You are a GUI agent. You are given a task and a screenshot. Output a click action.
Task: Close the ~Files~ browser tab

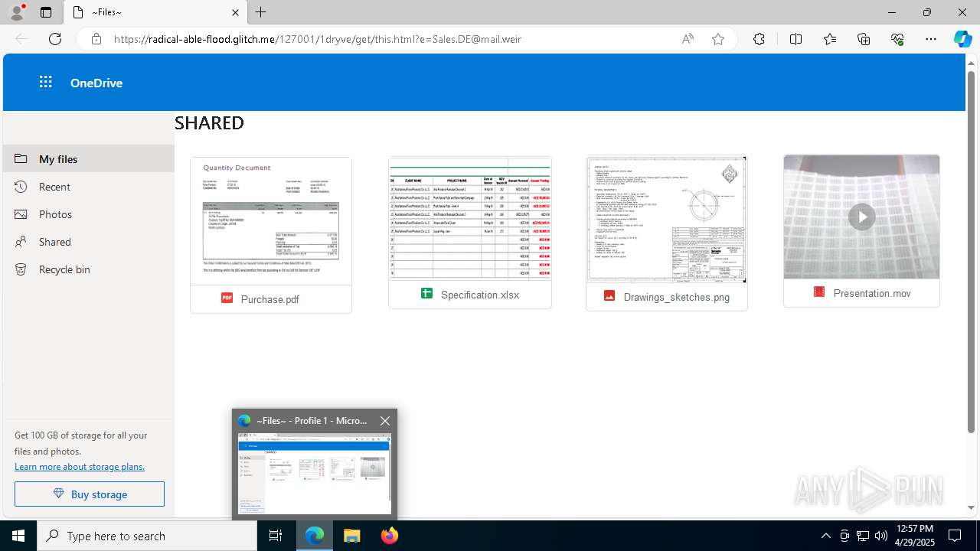click(235, 12)
